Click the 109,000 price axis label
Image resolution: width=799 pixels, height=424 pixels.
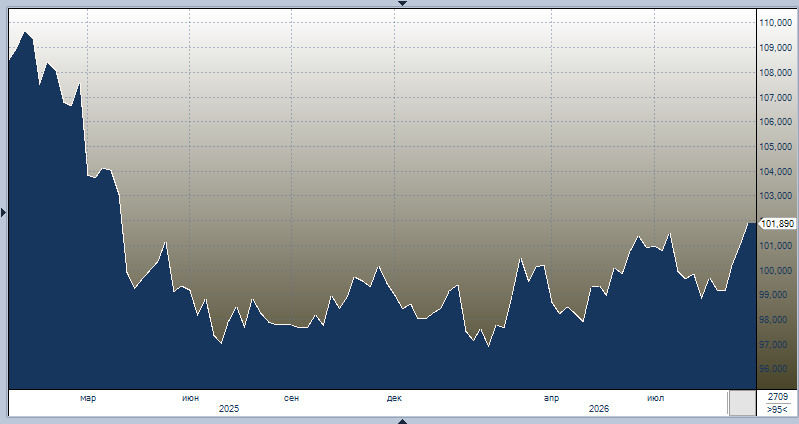[776, 48]
